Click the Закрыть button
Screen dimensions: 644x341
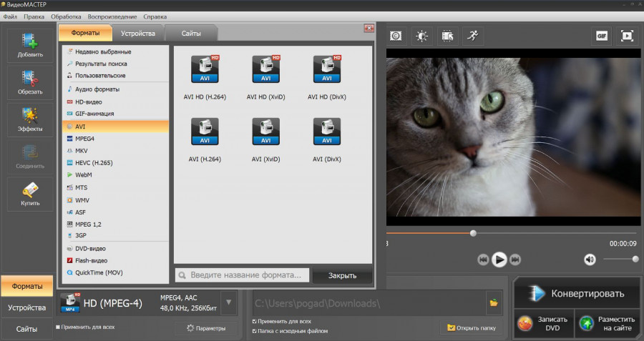(x=342, y=275)
